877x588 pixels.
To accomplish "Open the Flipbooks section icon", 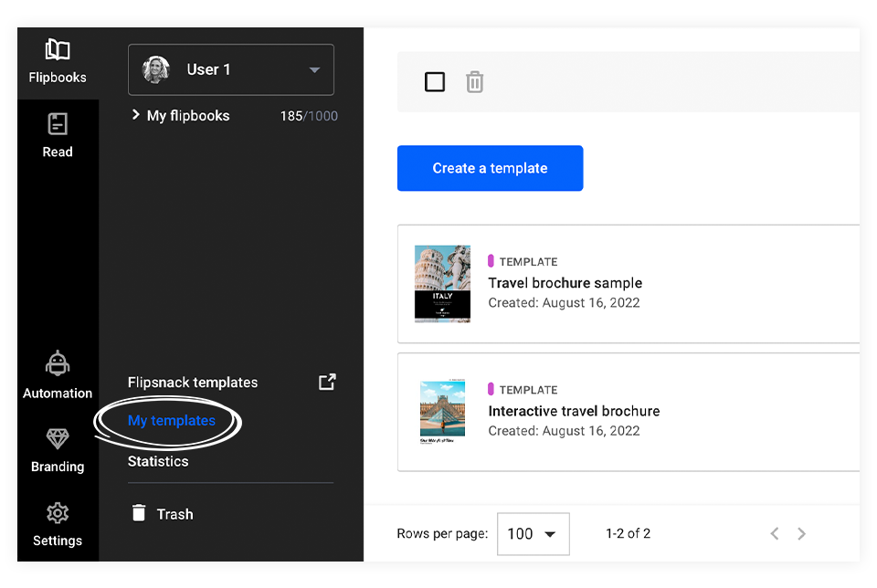I will click(x=58, y=50).
